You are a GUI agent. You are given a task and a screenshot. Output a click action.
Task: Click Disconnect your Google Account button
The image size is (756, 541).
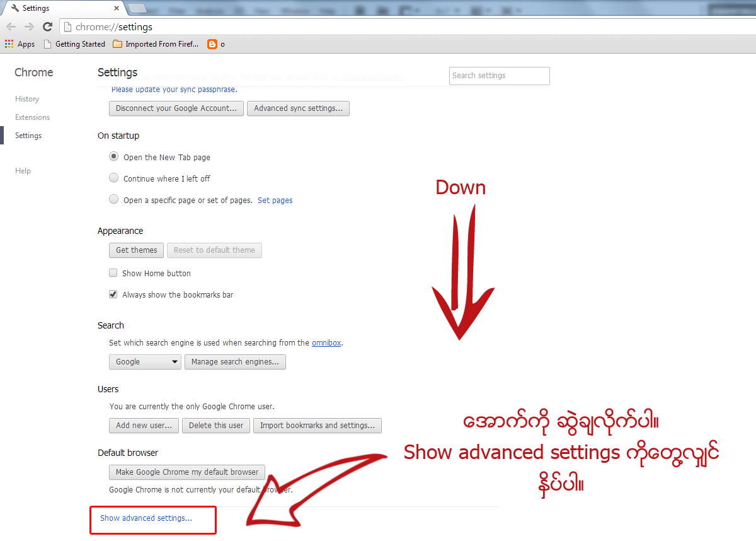[x=176, y=108]
